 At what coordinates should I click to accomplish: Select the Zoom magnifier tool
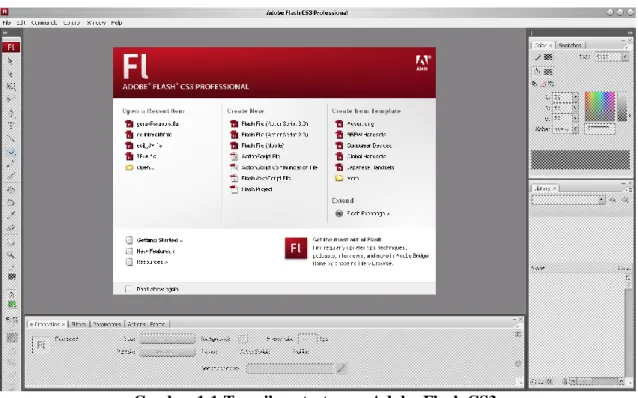(x=11, y=256)
